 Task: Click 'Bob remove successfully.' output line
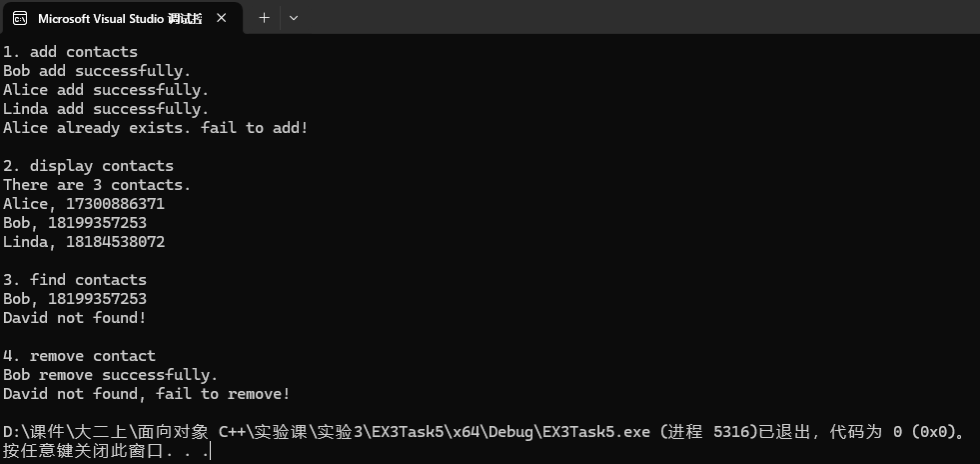110,375
